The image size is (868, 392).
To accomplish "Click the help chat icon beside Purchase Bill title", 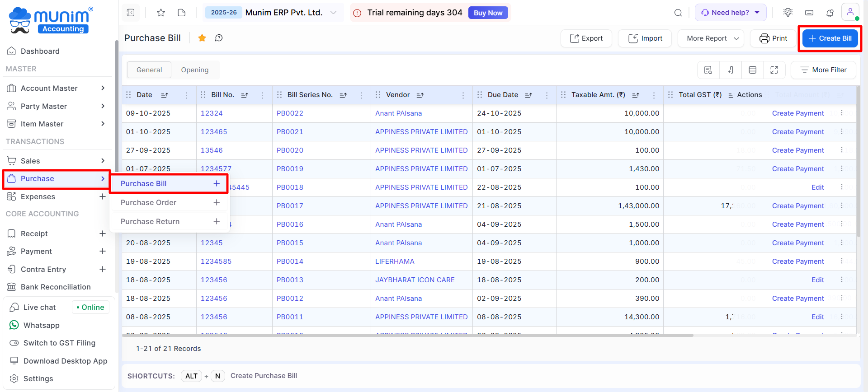I will pos(219,38).
